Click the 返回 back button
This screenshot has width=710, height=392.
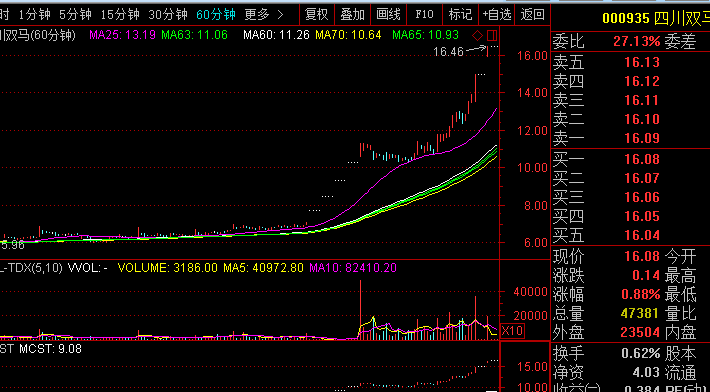(x=532, y=15)
